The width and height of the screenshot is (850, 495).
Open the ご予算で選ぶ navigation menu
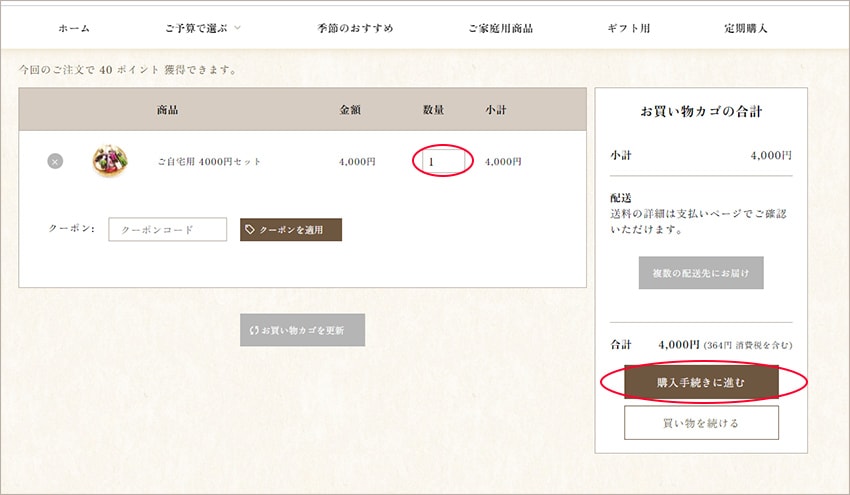coord(196,28)
